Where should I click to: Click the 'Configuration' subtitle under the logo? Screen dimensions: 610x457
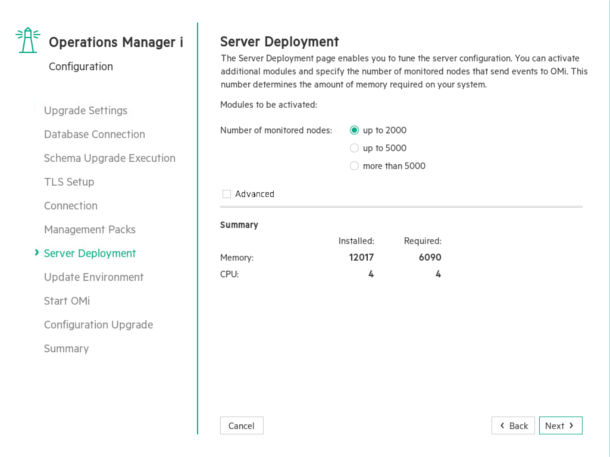point(81,67)
